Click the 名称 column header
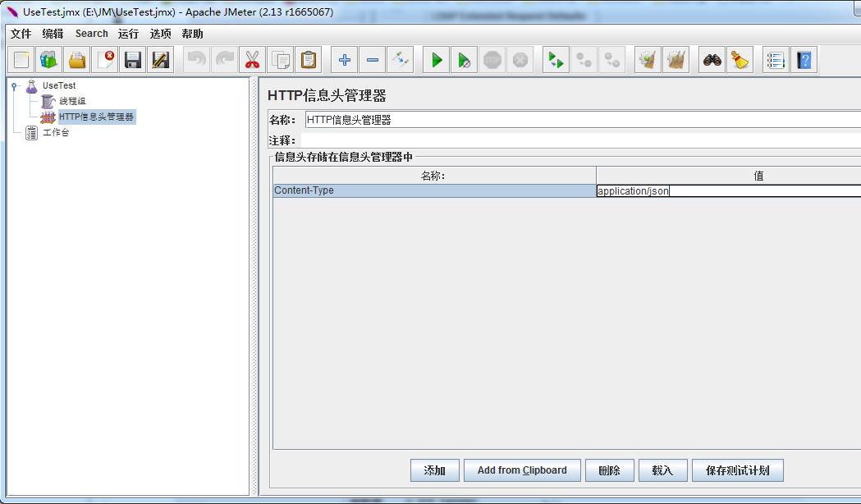Image resolution: width=861 pixels, height=504 pixels. (x=434, y=176)
